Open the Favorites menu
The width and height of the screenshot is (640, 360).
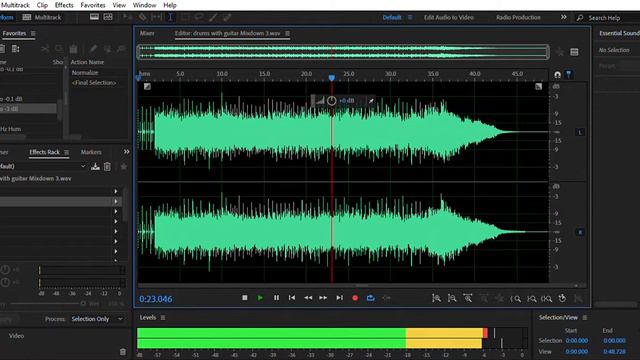(x=93, y=5)
